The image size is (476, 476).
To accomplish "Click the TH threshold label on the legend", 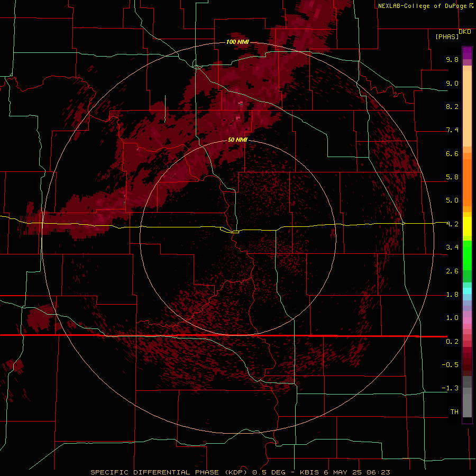I will point(454,412).
